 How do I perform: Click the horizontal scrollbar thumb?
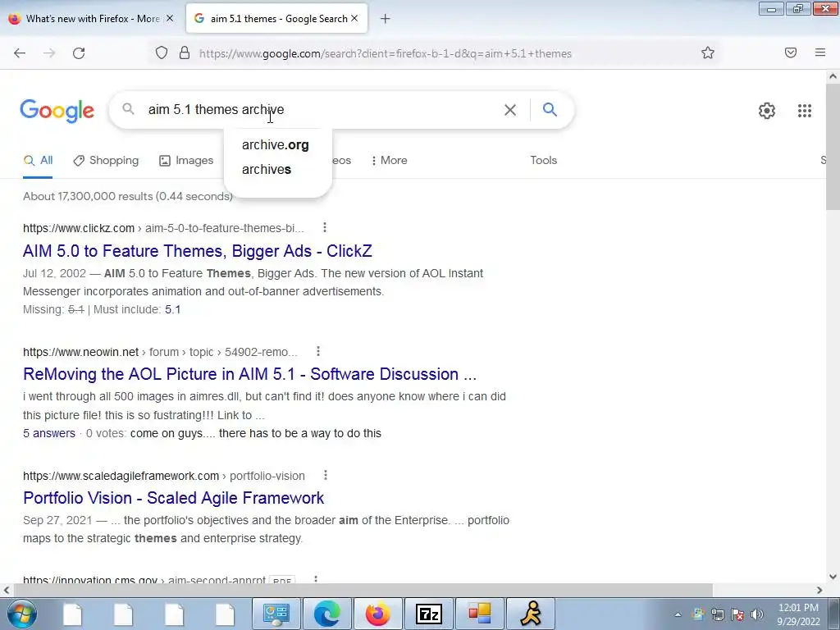tap(363, 590)
